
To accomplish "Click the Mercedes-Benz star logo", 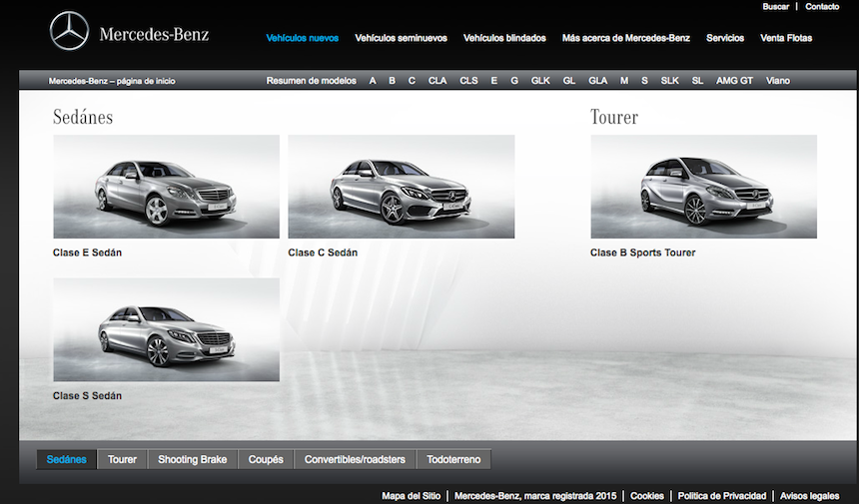I will 69,31.
